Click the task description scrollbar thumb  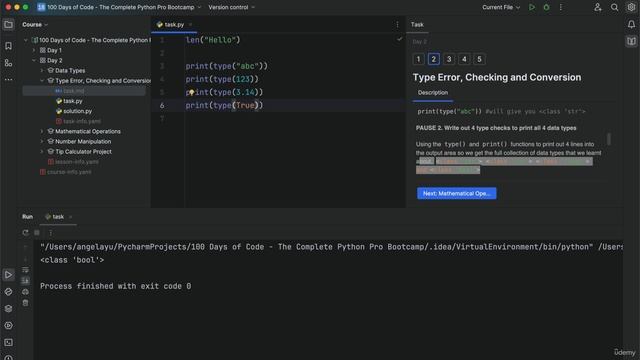click(609, 139)
